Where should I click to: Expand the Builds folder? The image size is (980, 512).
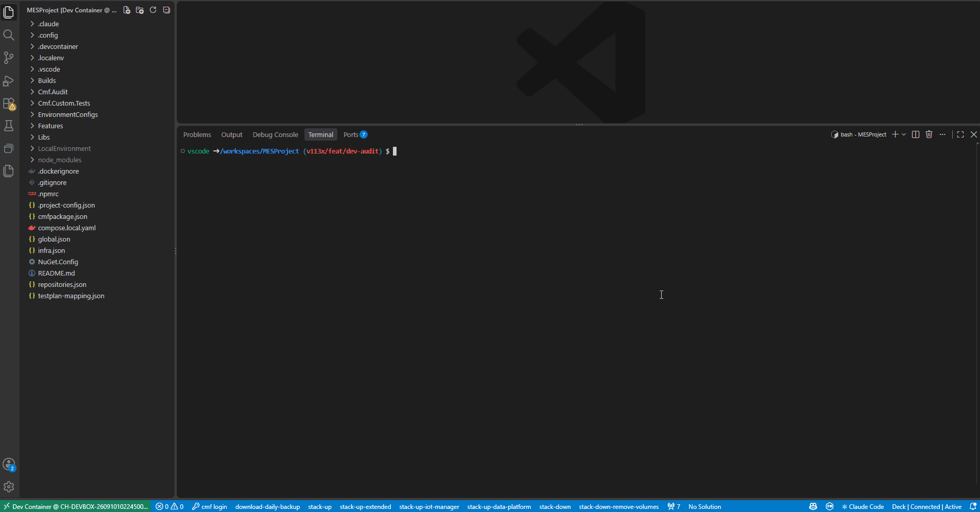97,80
